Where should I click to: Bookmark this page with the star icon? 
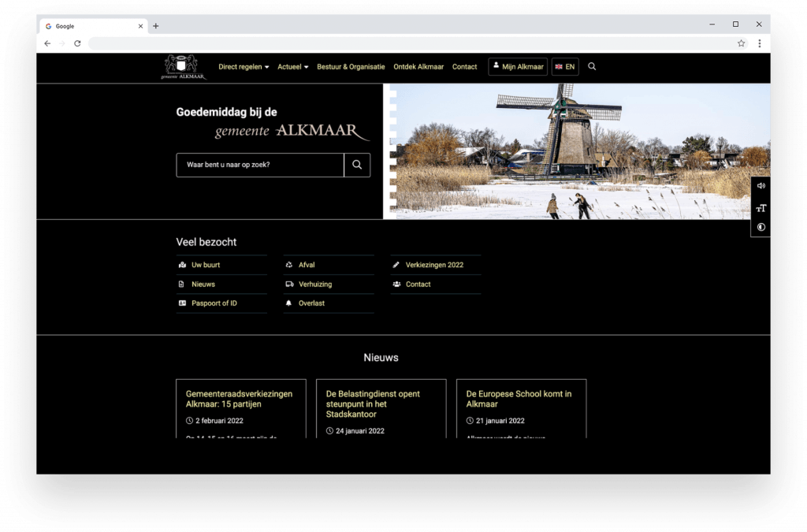point(741,43)
